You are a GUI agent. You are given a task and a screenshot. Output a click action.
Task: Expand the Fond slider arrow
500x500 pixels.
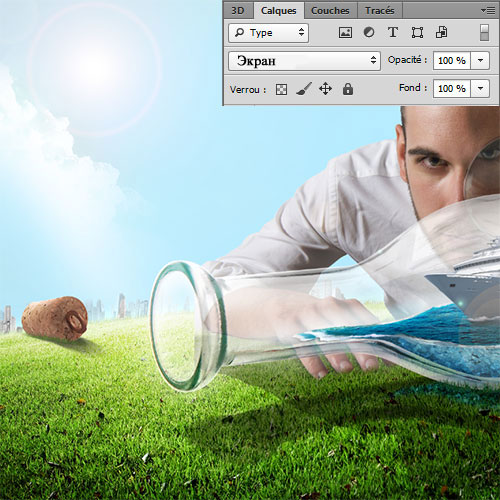click(x=480, y=88)
